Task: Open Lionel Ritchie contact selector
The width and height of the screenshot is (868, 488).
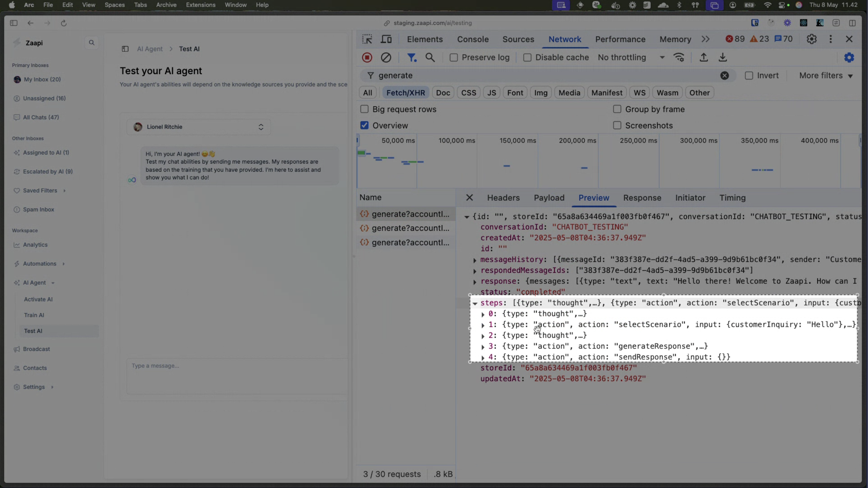Action: point(198,127)
